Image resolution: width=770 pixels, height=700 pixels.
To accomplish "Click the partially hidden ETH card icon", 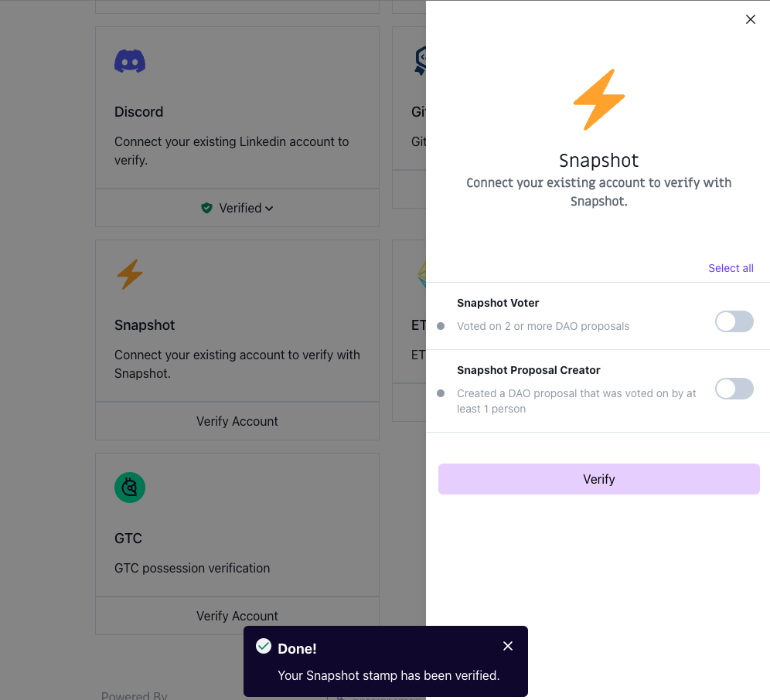I will pyautogui.click(x=421, y=274).
